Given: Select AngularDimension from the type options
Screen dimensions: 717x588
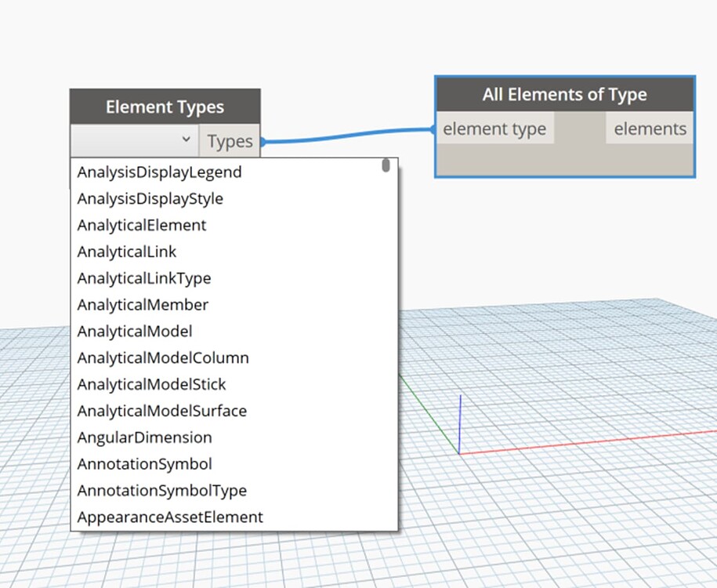Looking at the screenshot, I should coord(144,437).
